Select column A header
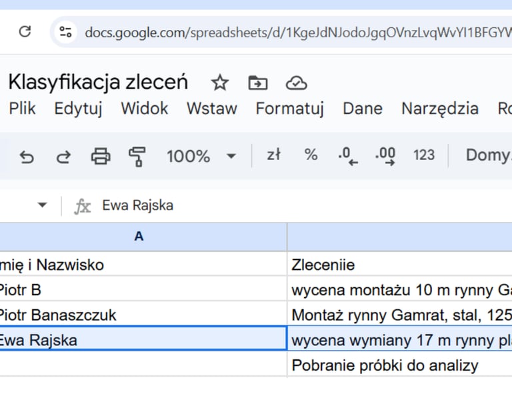Viewport: 512px width, 420px height. tap(139, 237)
